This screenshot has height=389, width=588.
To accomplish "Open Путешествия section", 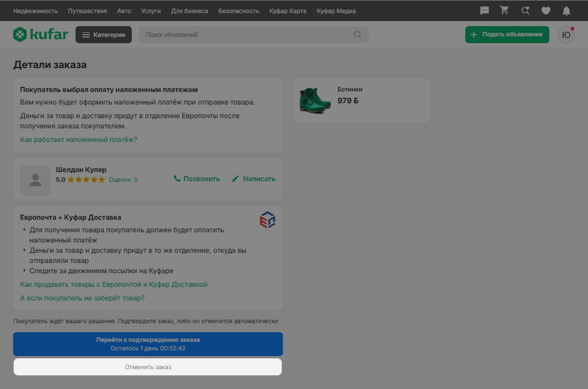I will point(87,11).
